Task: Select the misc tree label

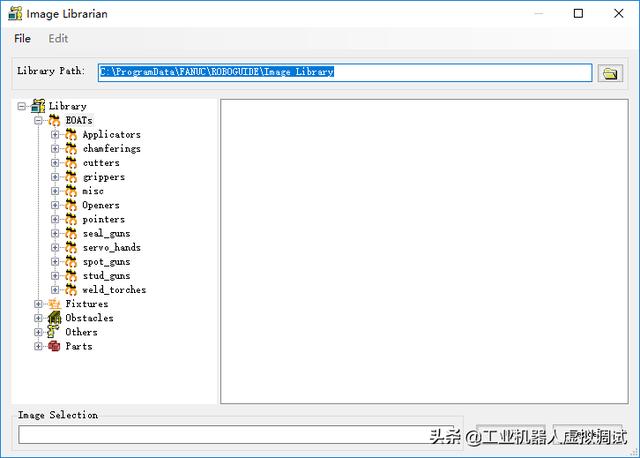Action: 93,191
